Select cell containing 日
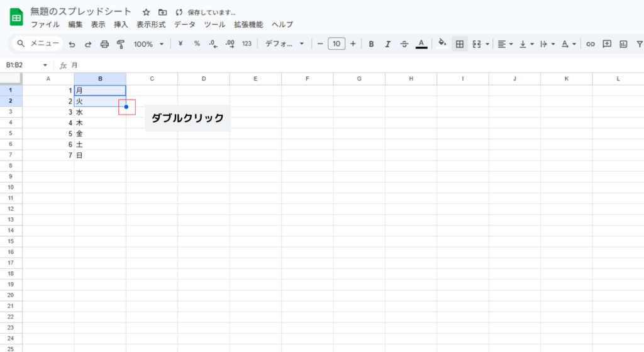 (100, 155)
